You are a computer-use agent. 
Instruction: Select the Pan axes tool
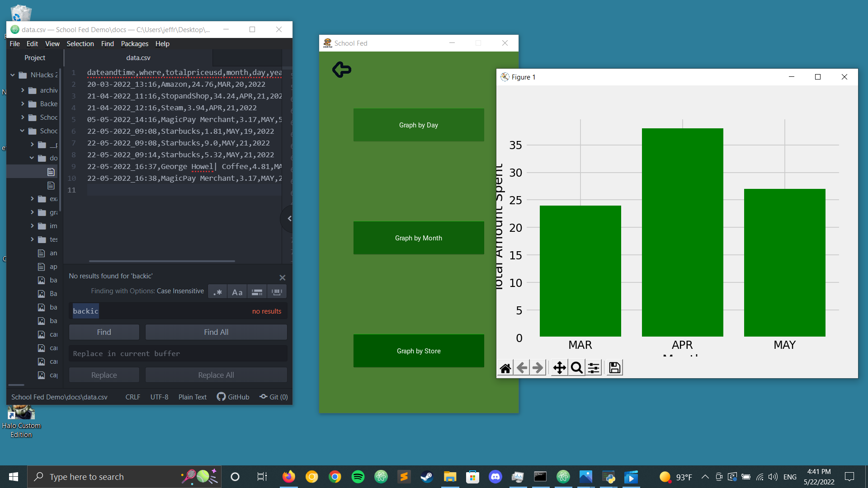[x=559, y=368]
